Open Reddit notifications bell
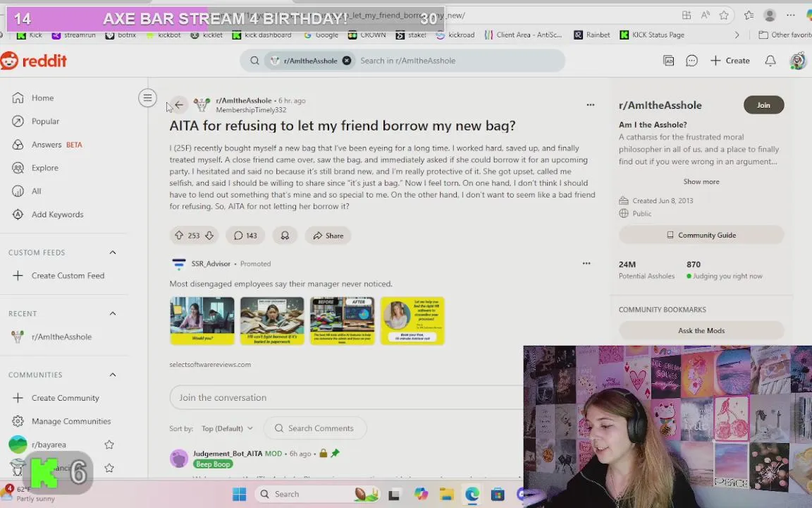Screen dimensions: 812x508 click(x=770, y=61)
